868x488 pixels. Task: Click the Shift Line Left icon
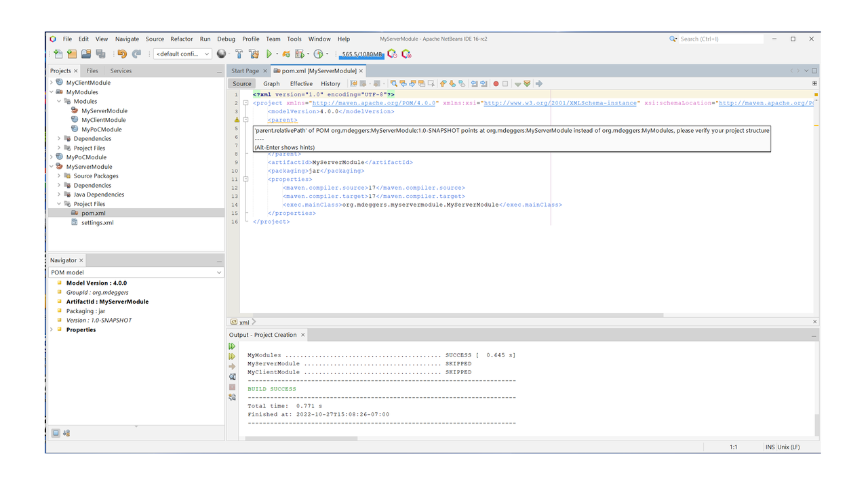click(x=474, y=83)
